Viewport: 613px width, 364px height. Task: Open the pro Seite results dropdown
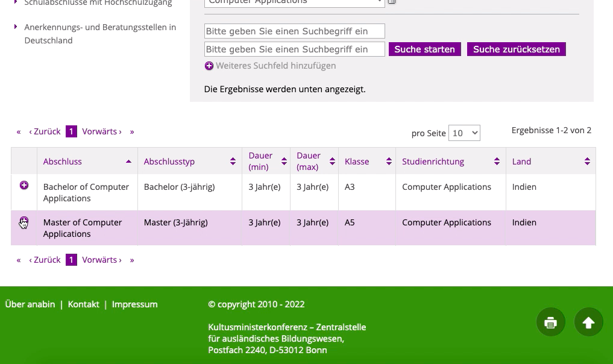pyautogui.click(x=464, y=133)
